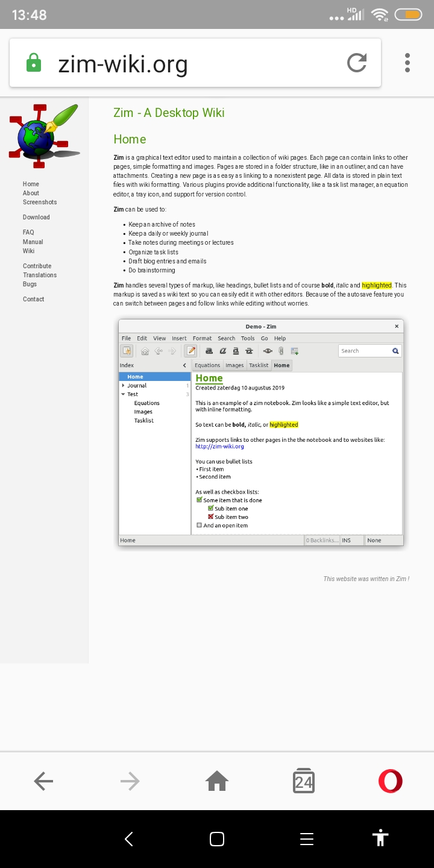The height and width of the screenshot is (868, 434).
Task: Click '0 Backlinks...' in the status bar
Action: 322,540
